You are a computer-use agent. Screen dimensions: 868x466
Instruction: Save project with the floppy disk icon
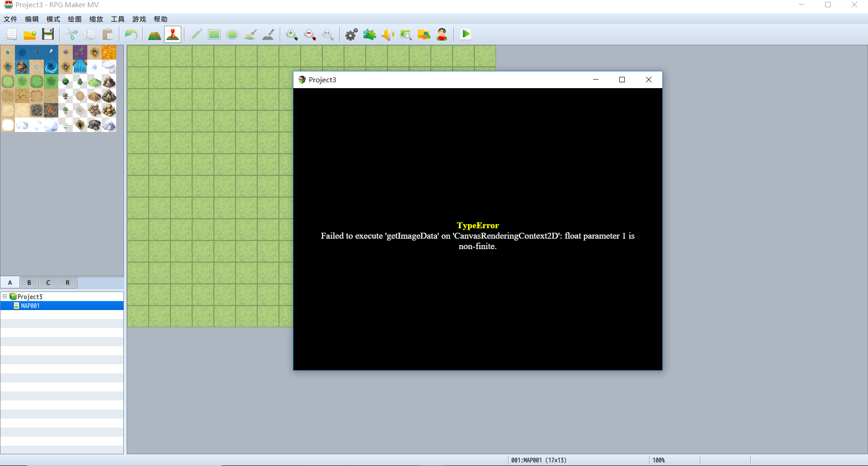tap(48, 34)
